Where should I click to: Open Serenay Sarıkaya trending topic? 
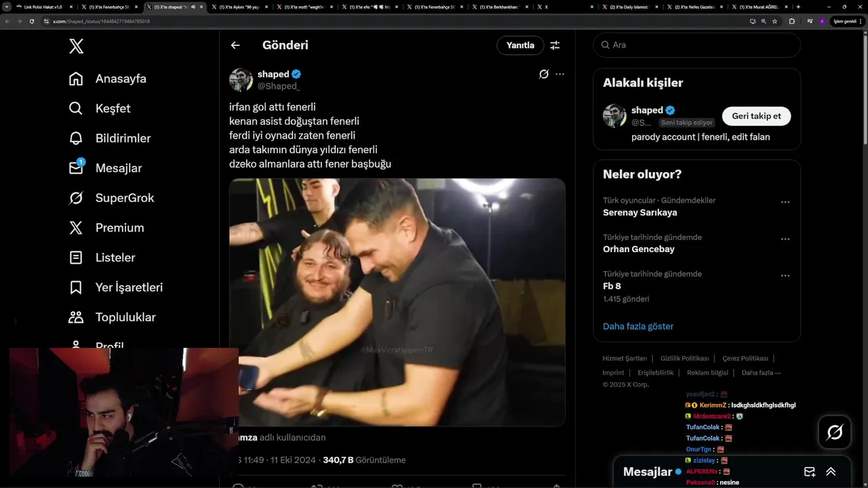tap(639, 212)
